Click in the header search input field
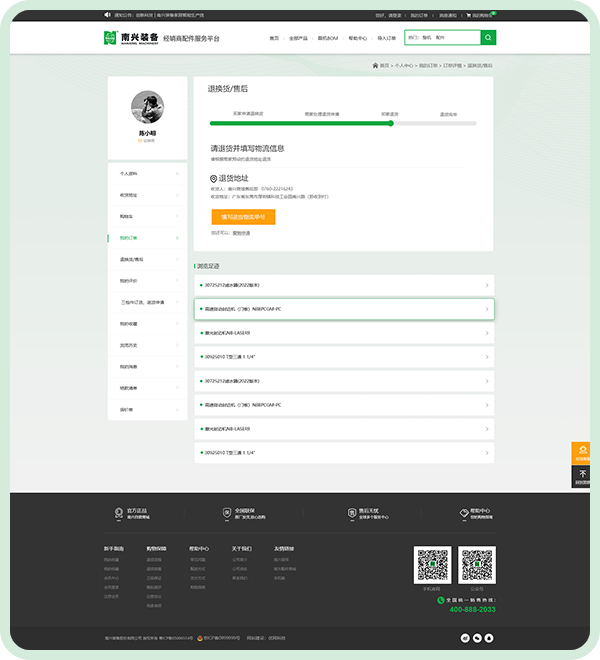Image resolution: width=600 pixels, height=660 pixels. pos(441,38)
